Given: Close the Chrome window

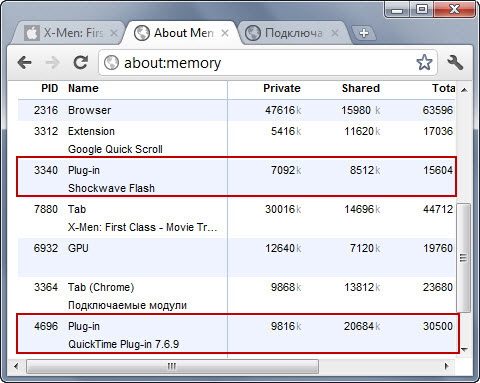Looking at the screenshot, I should [x=454, y=9].
